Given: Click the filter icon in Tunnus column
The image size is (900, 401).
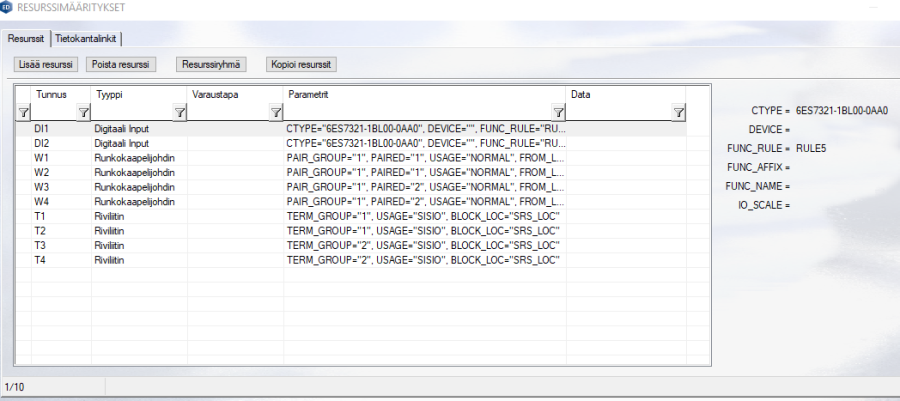Looking at the screenshot, I should coord(83,113).
